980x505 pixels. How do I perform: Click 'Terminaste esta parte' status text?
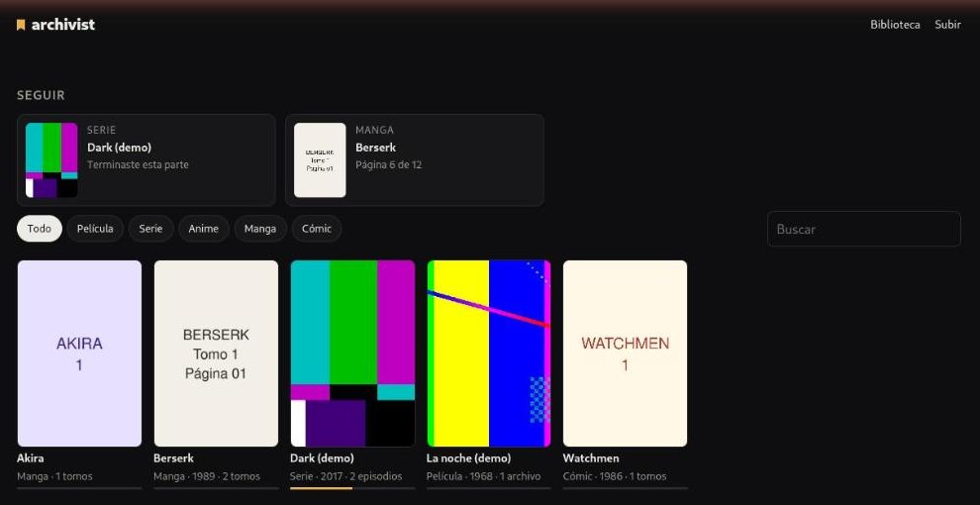[x=138, y=165]
